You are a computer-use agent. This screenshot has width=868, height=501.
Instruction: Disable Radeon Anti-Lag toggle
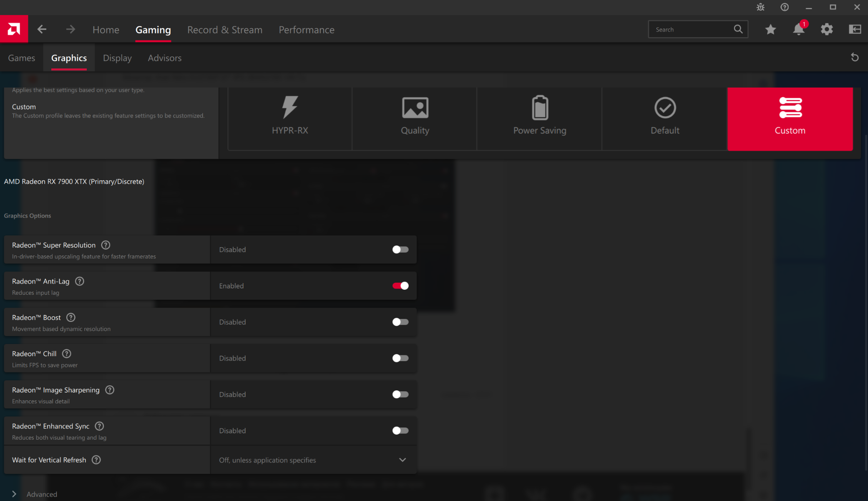click(400, 286)
